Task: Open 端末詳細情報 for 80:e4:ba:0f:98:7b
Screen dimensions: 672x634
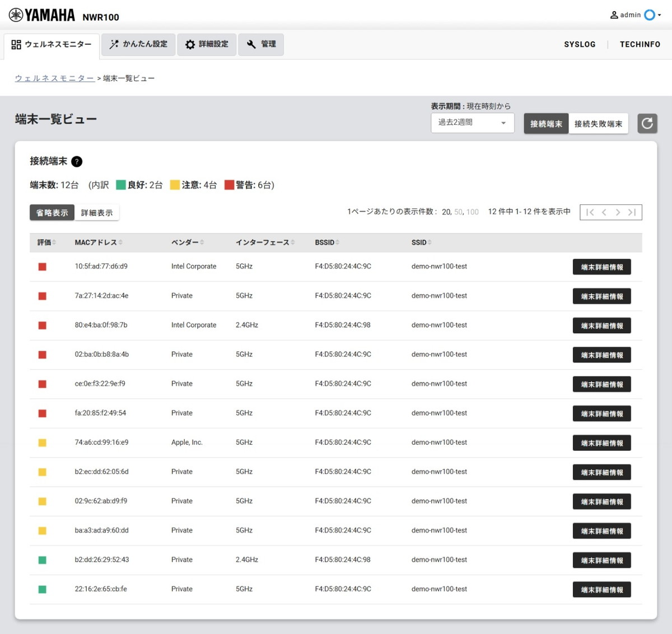Action: (x=602, y=326)
